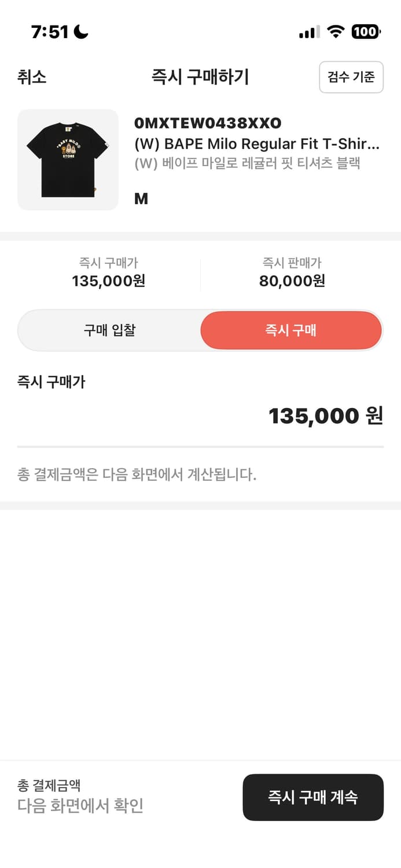Select the 즉시 구매 tab

point(291,330)
